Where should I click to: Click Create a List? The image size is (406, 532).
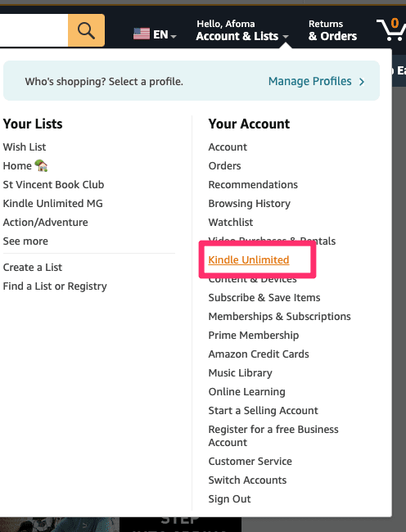coord(33,268)
